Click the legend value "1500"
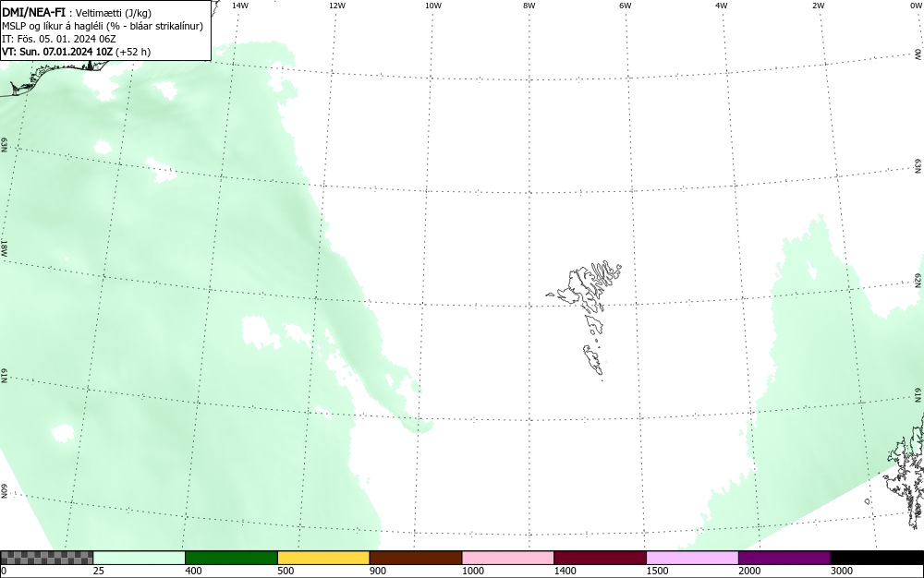 pyautogui.click(x=657, y=571)
